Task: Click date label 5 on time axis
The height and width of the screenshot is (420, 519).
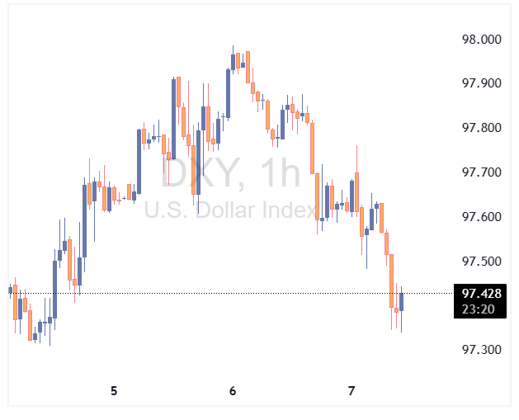Action: (114, 390)
